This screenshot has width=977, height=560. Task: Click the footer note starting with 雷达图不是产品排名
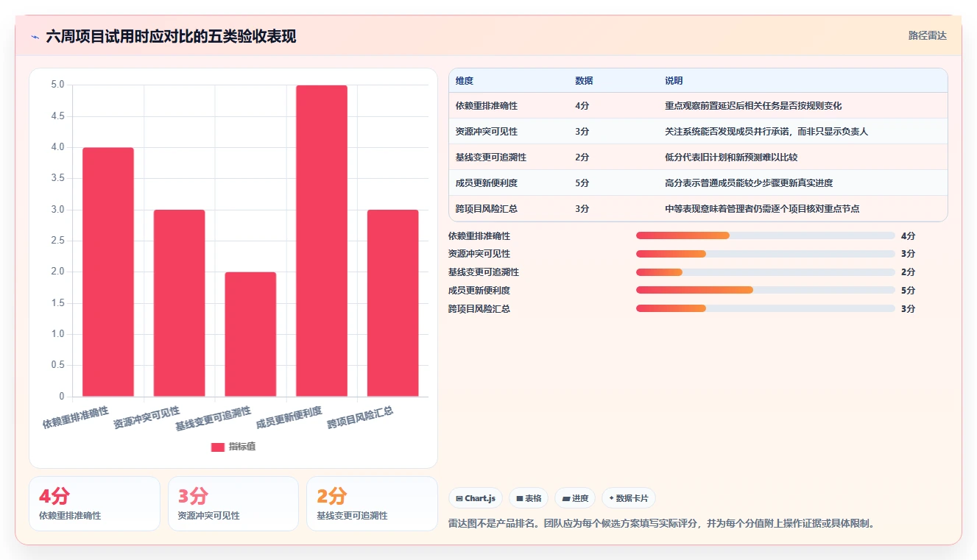(662, 524)
